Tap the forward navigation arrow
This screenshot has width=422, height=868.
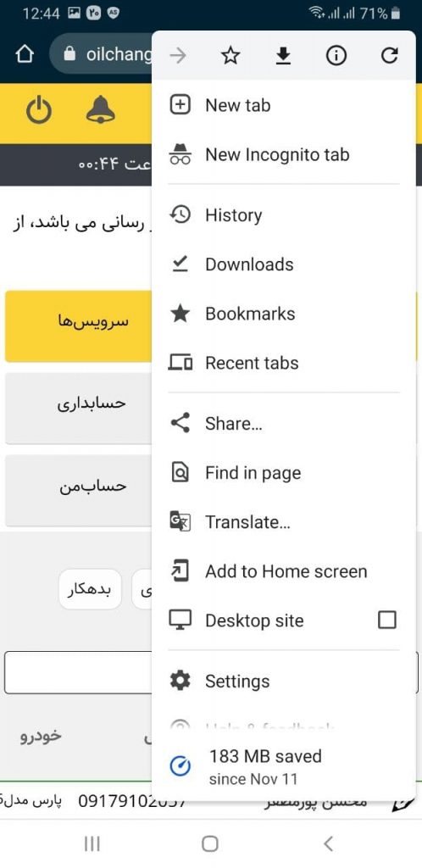[x=178, y=55]
